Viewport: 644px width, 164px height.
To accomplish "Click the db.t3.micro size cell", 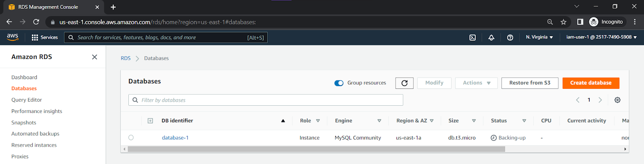I will (x=462, y=137).
